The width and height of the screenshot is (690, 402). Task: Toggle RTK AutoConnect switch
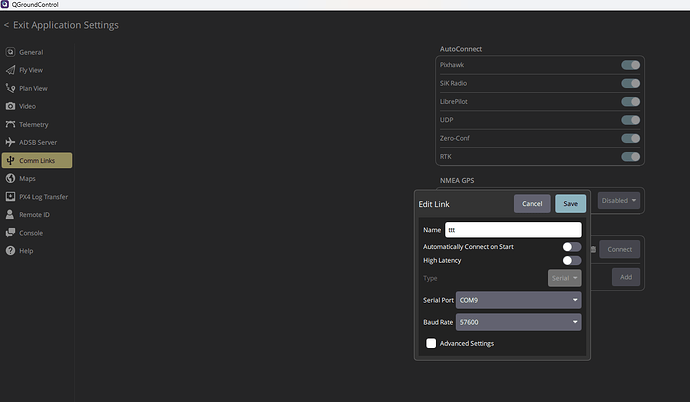click(630, 157)
